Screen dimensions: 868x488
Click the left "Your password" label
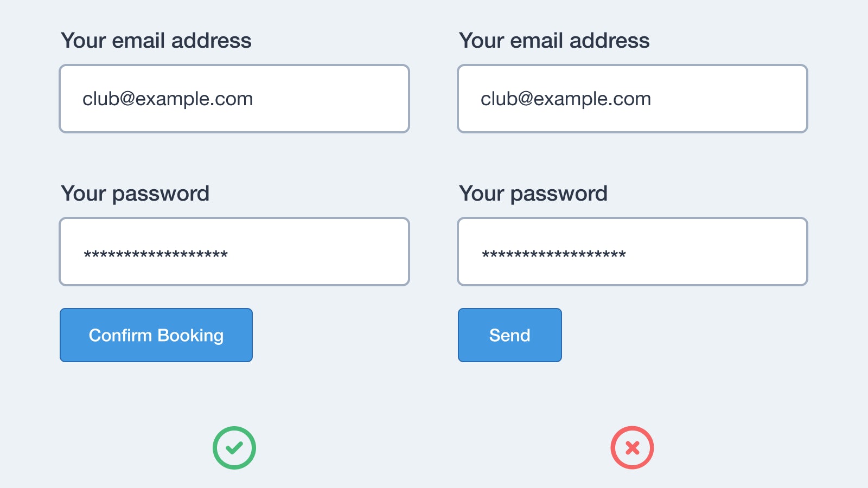(x=135, y=194)
